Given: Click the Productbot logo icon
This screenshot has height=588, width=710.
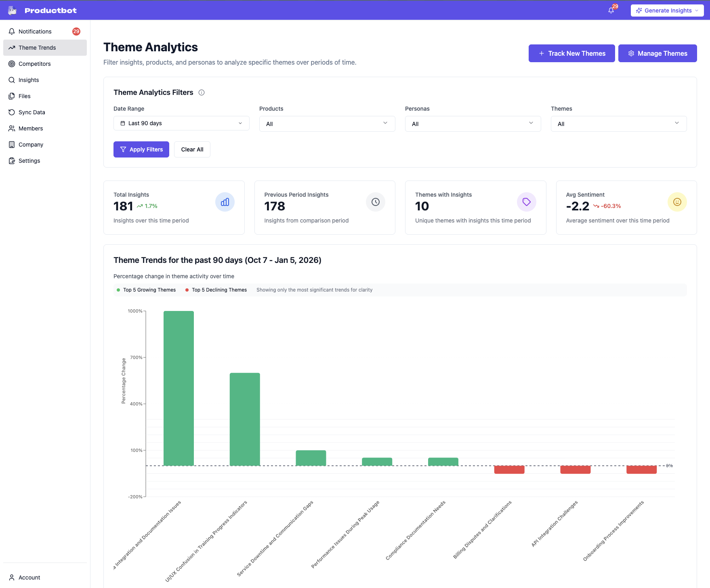Looking at the screenshot, I should 13,10.
